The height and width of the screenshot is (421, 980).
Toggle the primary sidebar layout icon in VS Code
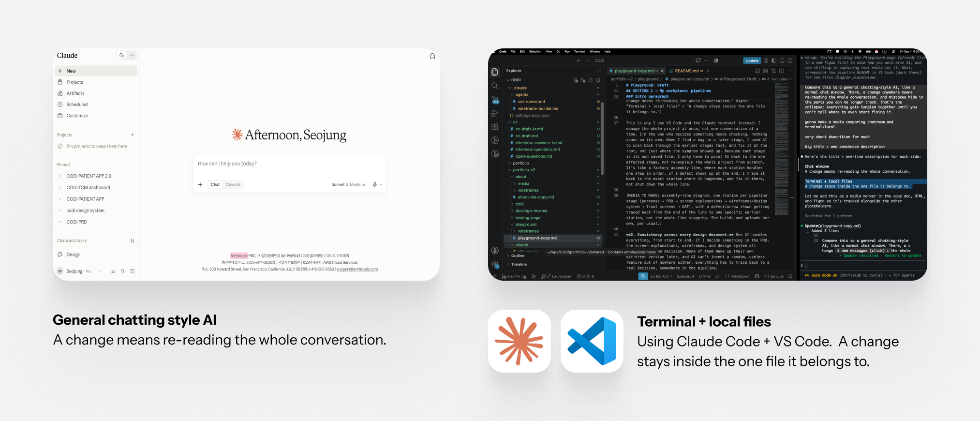(x=774, y=60)
